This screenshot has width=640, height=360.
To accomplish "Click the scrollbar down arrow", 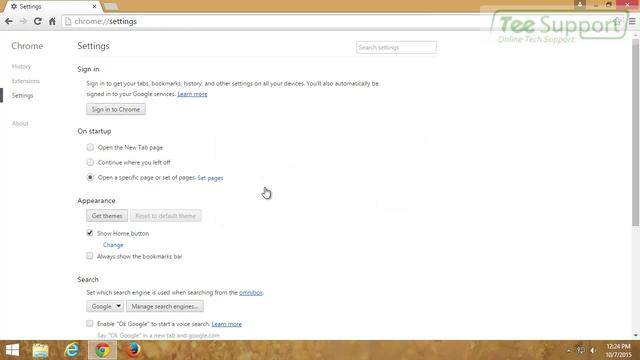I will (x=636, y=335).
